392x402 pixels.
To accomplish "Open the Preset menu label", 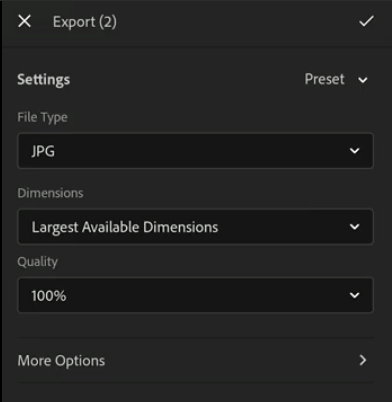I will (324, 79).
